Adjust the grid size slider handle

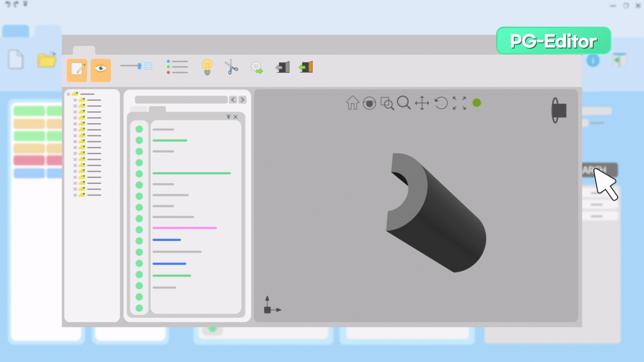click(139, 66)
